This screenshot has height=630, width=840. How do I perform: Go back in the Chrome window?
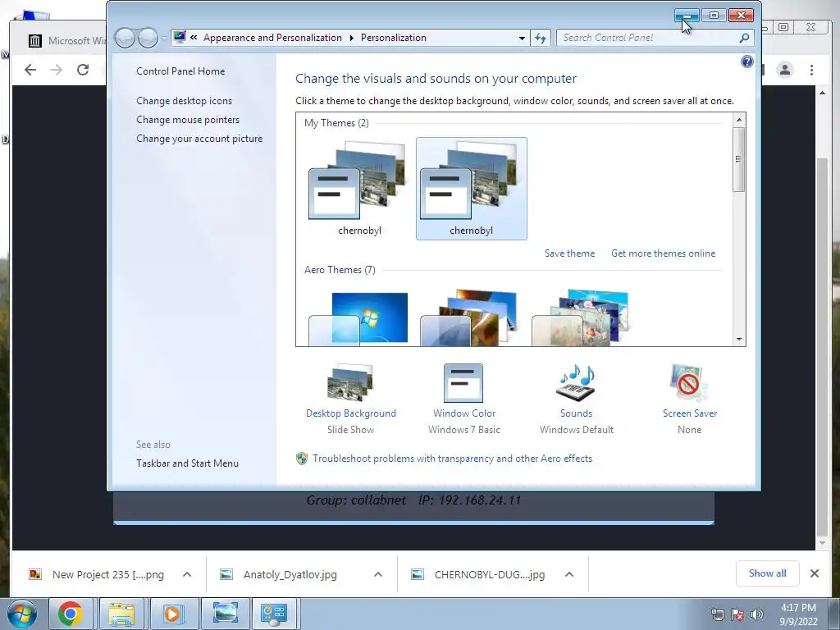tap(30, 70)
